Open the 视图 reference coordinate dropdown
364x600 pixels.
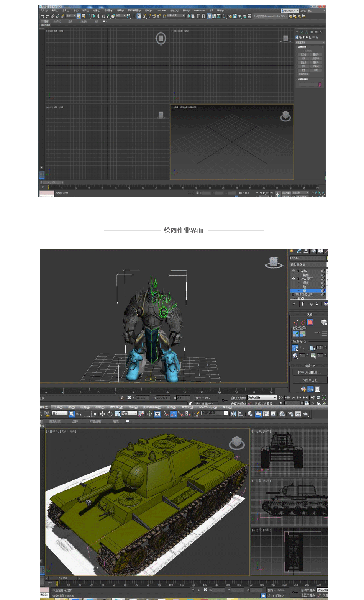pos(129,413)
